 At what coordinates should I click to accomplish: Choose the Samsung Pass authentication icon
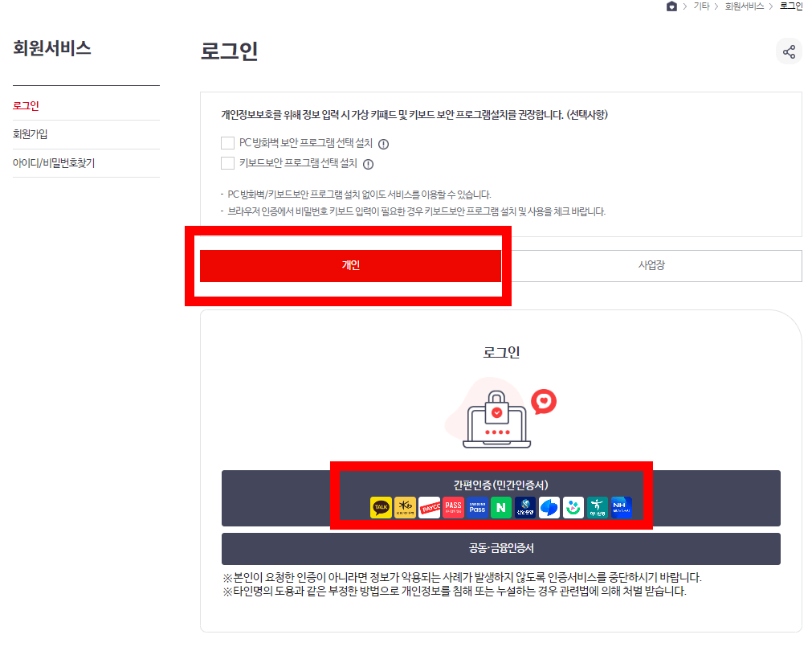click(x=477, y=507)
